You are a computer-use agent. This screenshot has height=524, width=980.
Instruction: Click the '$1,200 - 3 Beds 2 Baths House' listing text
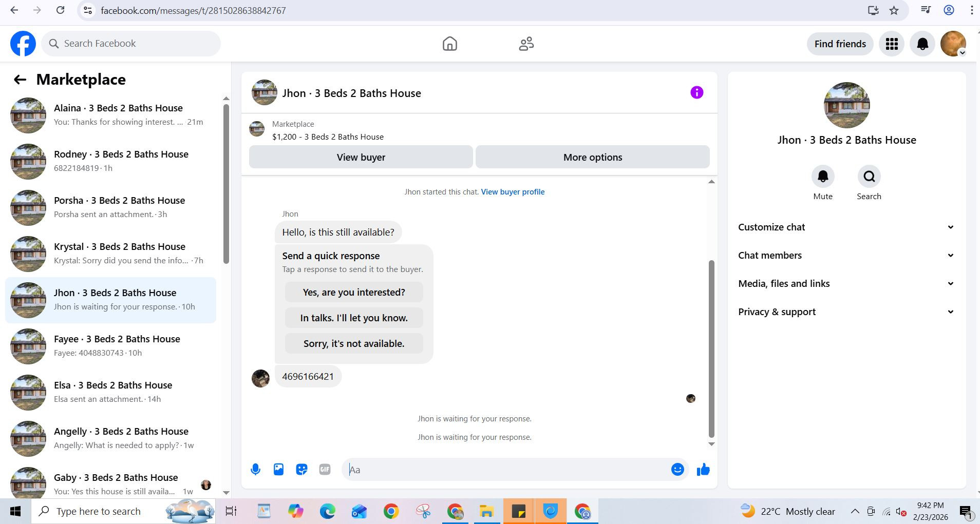point(328,137)
